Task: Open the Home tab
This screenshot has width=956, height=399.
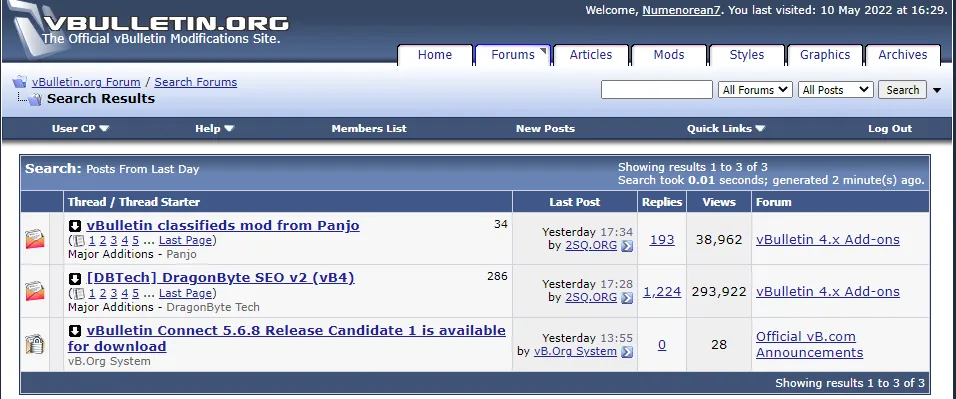Action: pyautogui.click(x=435, y=55)
